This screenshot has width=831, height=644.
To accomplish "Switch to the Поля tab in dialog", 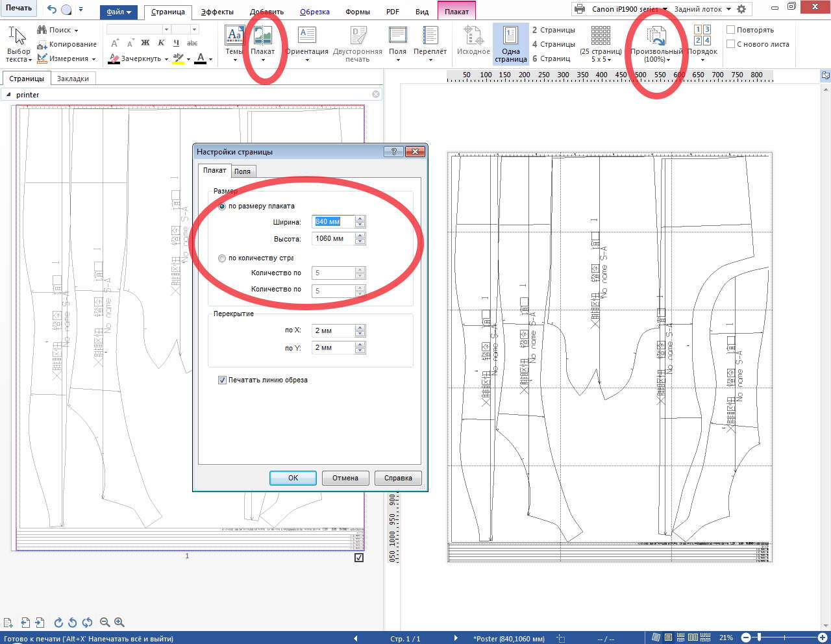I will point(242,171).
